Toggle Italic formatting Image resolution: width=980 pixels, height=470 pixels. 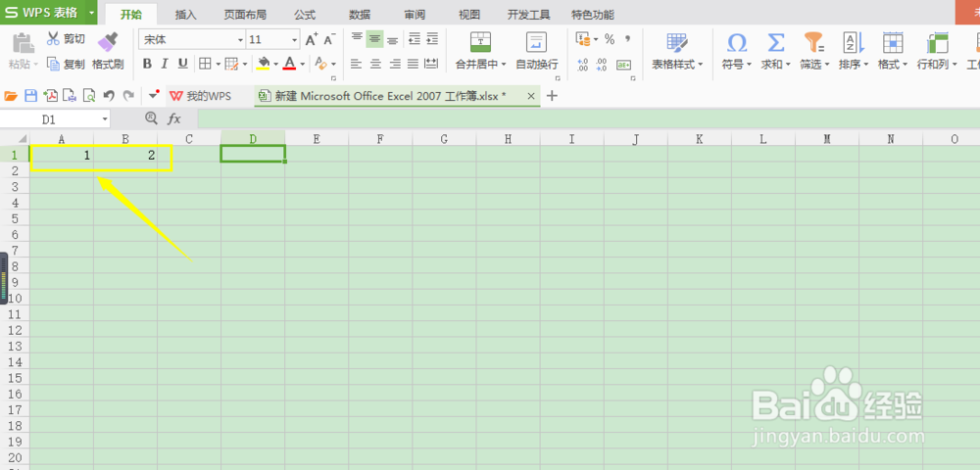(165, 63)
